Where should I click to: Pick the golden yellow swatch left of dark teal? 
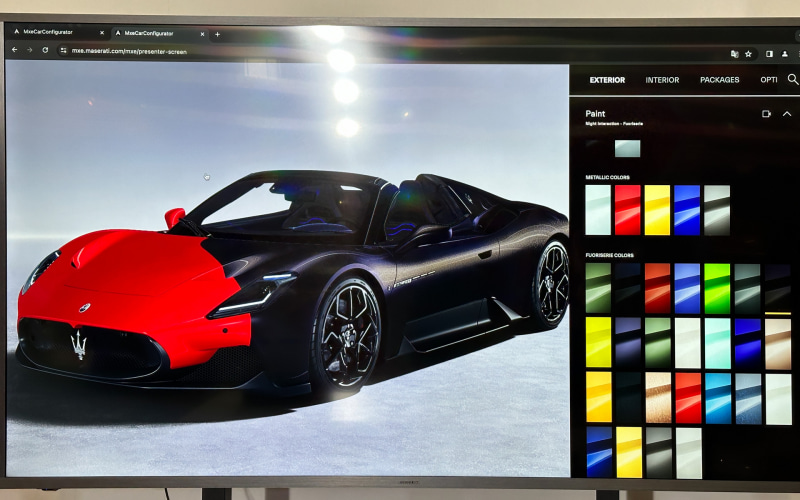pos(599,396)
